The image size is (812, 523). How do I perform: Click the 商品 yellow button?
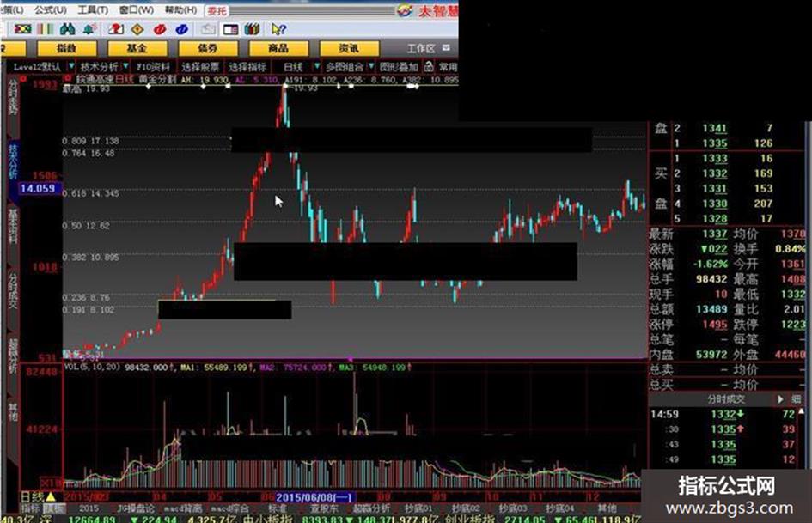[x=278, y=48]
